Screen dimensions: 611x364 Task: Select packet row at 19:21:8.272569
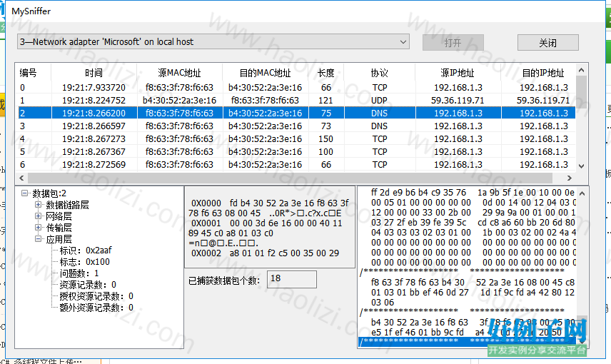[296, 164]
